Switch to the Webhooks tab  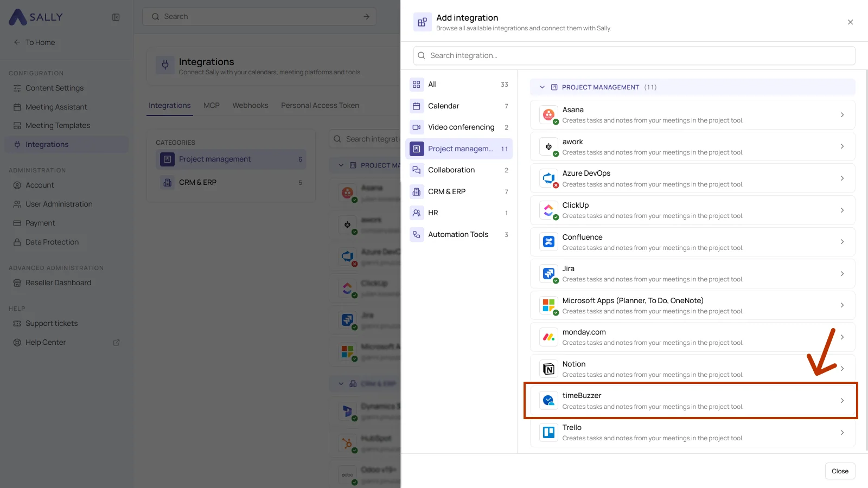(x=250, y=105)
